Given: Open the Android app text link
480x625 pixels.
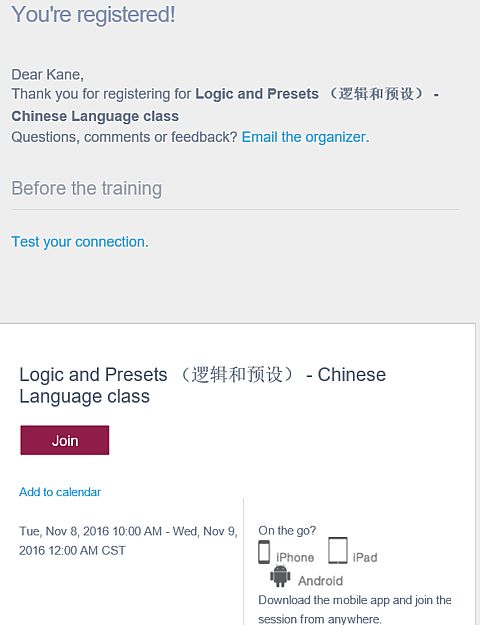Looking at the screenshot, I should click(320, 581).
